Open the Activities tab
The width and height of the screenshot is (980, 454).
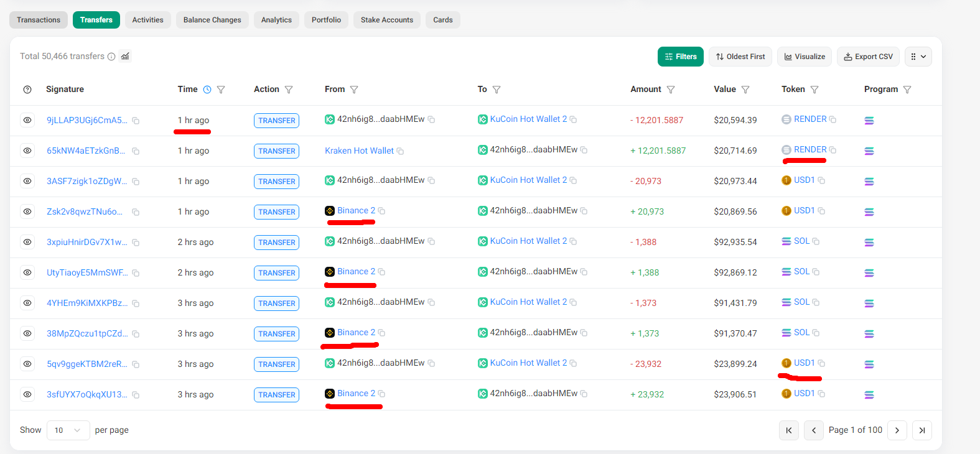[x=148, y=20]
